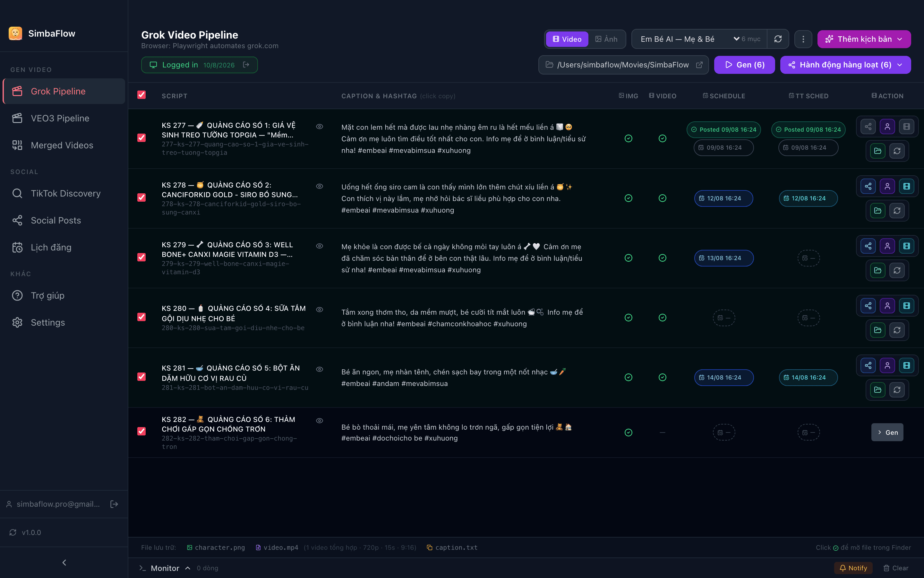Sign out of simbaflow.pro account
Viewport: 924px width, 578px height.
[x=114, y=504]
